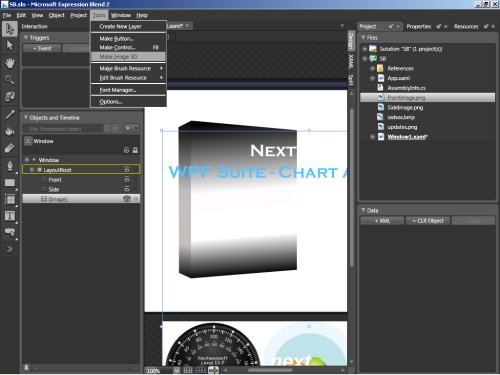Click the artboard vertical scrollbar

pyautogui.click(x=352, y=187)
